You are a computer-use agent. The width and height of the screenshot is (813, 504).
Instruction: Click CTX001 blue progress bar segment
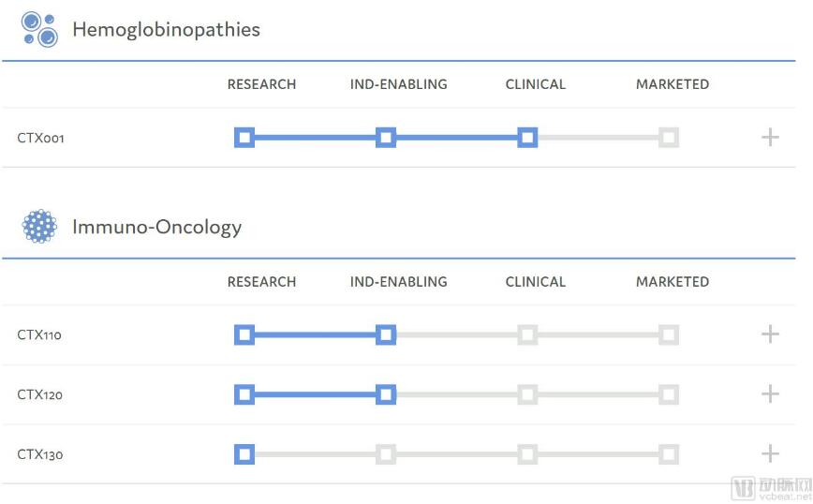(x=386, y=138)
